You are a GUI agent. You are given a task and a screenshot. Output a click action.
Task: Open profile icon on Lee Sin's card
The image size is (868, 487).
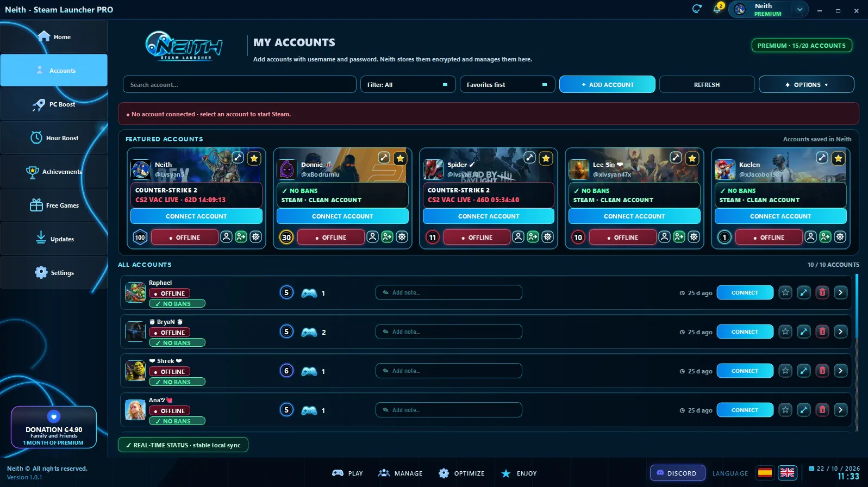tap(665, 237)
